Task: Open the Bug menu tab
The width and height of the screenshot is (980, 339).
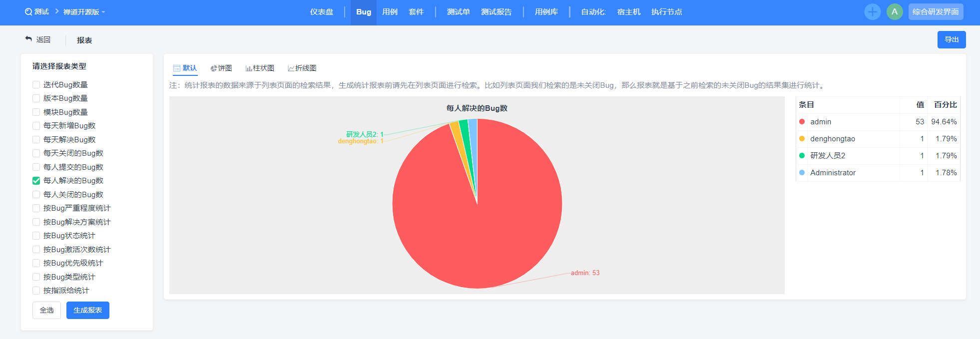Action: pos(364,12)
